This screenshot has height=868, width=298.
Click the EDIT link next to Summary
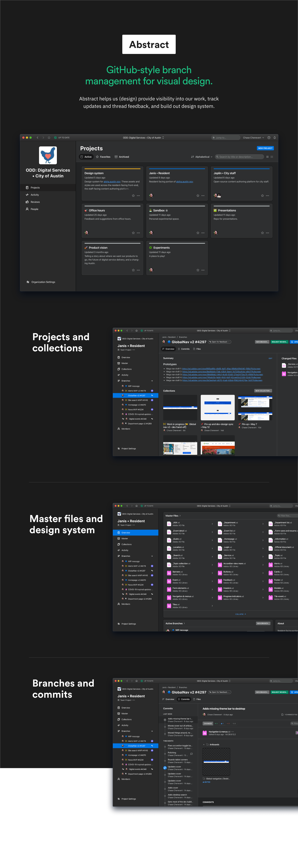270,358
